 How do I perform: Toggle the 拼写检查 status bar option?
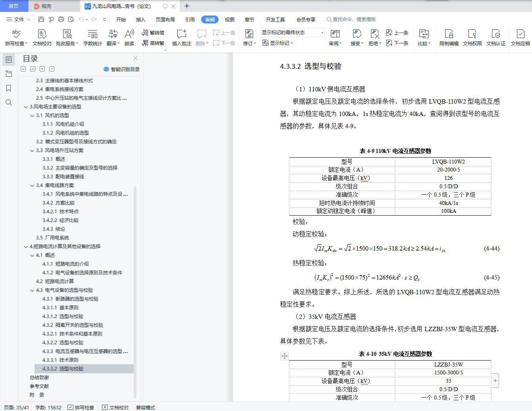tap(81, 407)
